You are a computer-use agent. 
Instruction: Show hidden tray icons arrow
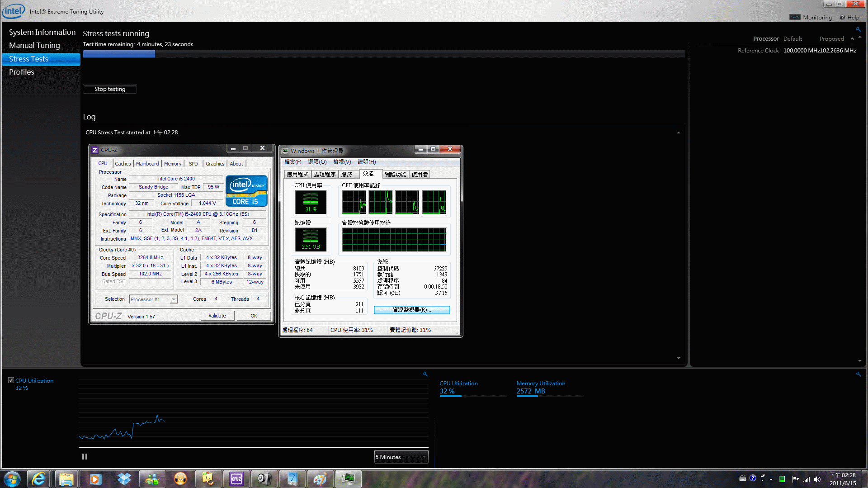click(x=771, y=479)
